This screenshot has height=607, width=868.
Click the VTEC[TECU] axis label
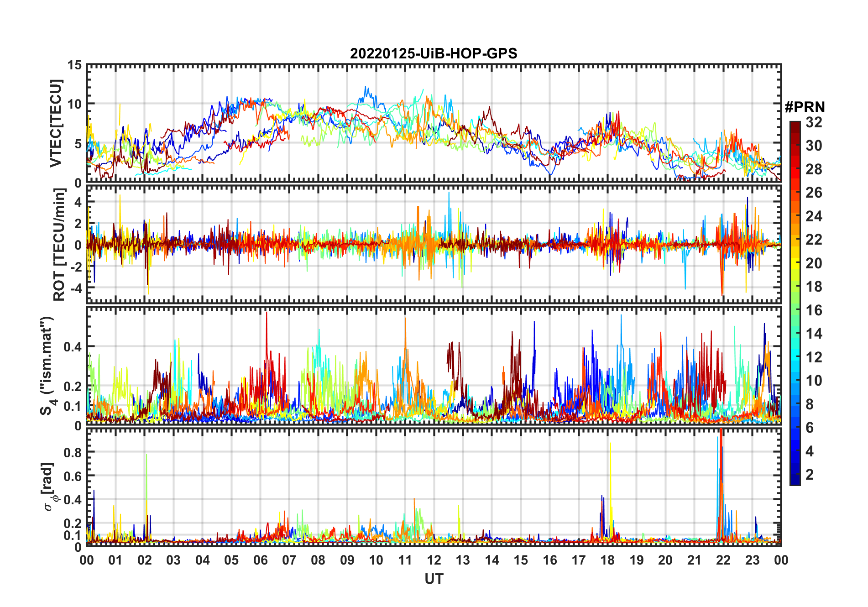[x=56, y=124]
